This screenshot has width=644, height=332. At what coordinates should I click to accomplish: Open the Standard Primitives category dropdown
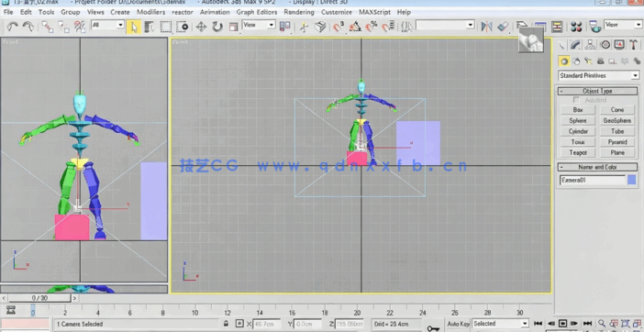[599, 75]
